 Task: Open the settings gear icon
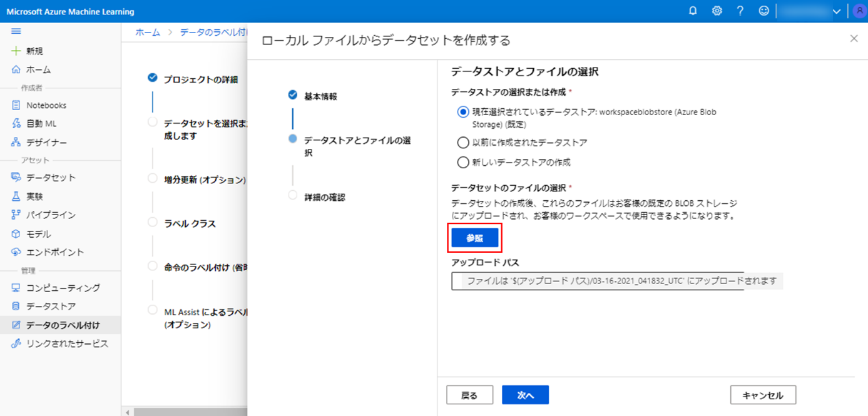coord(717,11)
